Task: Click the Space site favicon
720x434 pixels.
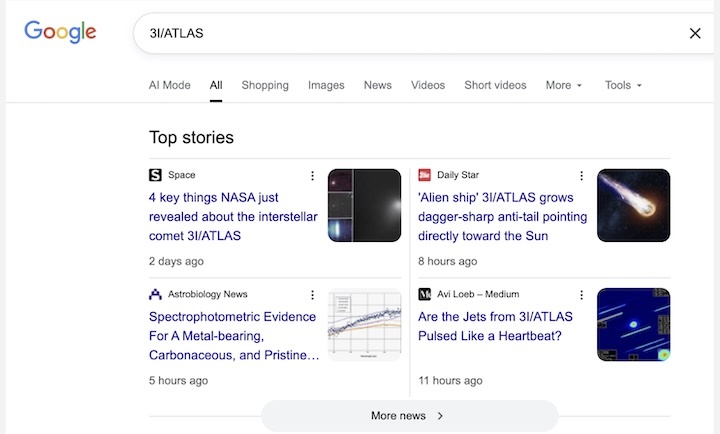Action: 155,175
